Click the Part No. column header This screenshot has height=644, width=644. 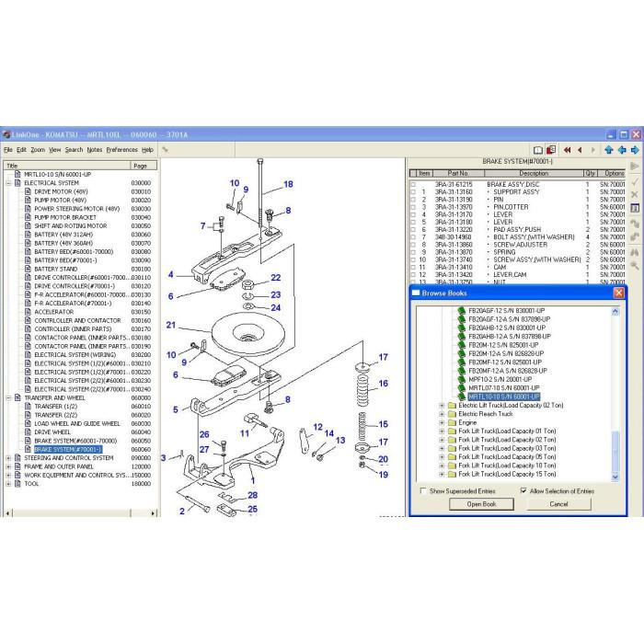point(457,173)
